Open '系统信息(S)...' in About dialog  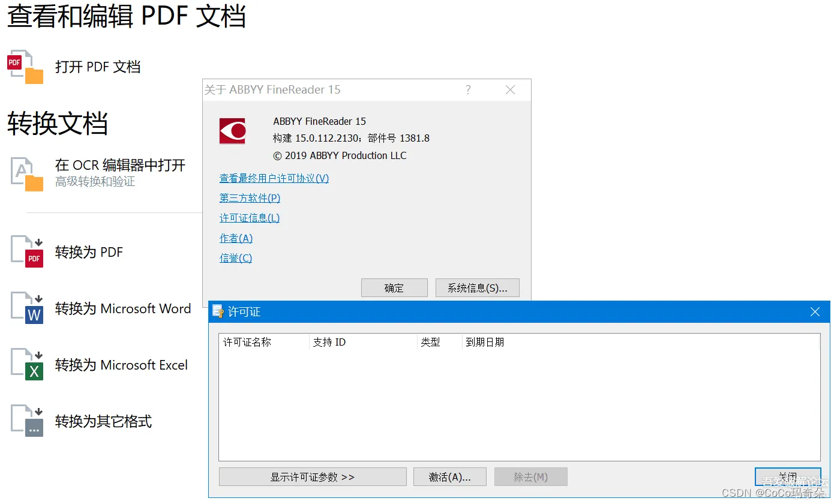pos(478,288)
